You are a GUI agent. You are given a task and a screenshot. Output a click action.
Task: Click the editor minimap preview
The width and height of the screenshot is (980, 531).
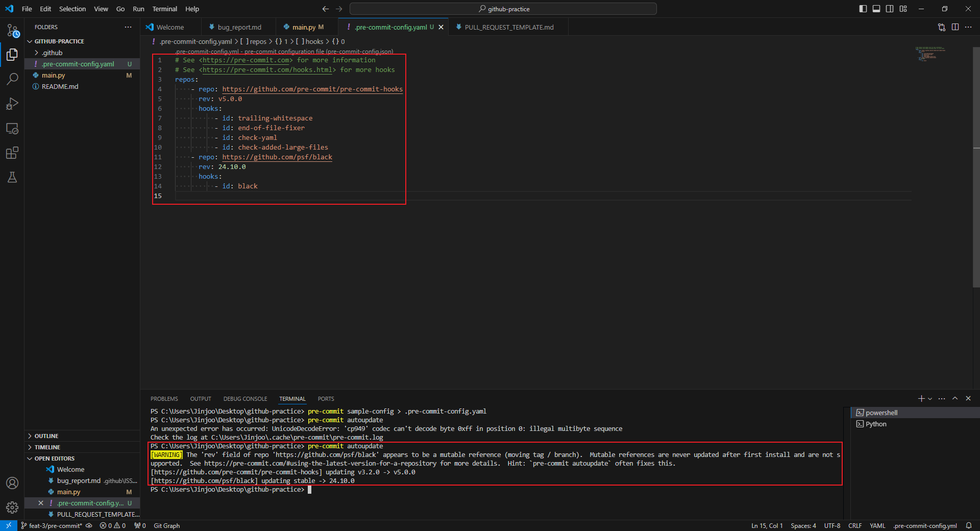click(929, 54)
